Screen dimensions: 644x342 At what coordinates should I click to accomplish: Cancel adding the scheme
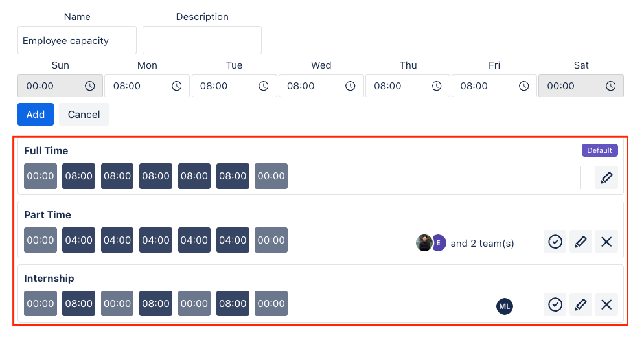84,114
